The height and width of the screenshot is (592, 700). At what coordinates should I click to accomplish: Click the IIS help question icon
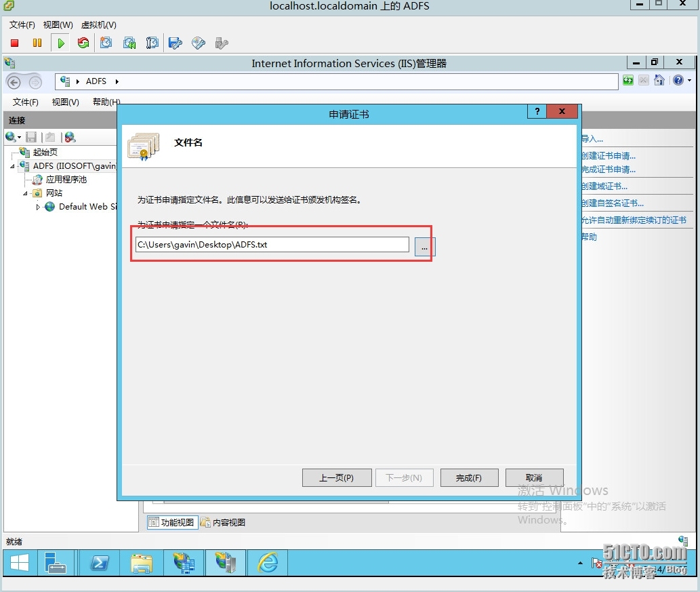(x=678, y=81)
